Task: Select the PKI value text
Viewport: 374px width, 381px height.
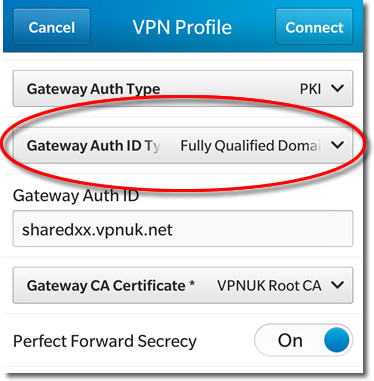Action: (310, 89)
